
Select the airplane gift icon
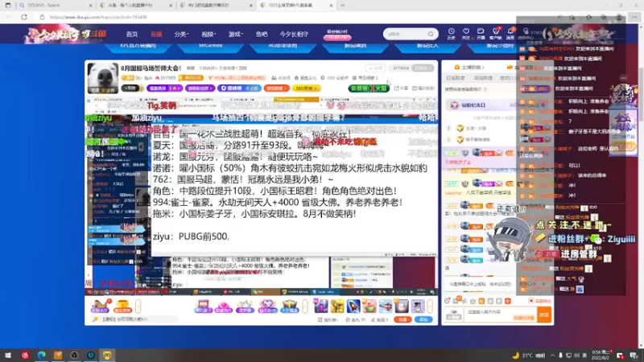[386, 306]
